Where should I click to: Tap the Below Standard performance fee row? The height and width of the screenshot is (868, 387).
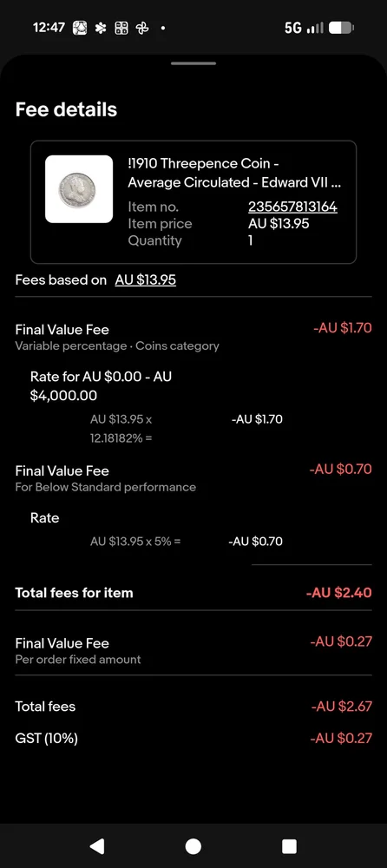click(193, 478)
